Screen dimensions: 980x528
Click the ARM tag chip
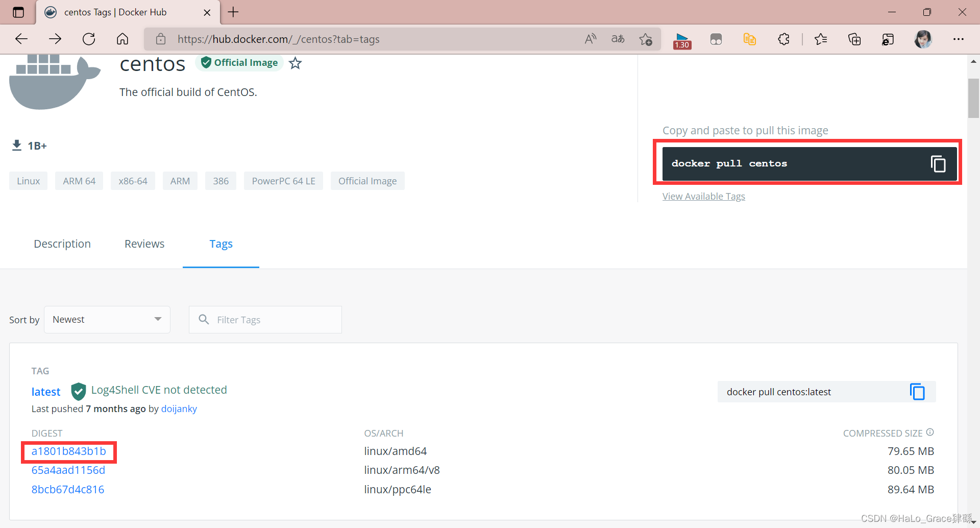coord(180,181)
